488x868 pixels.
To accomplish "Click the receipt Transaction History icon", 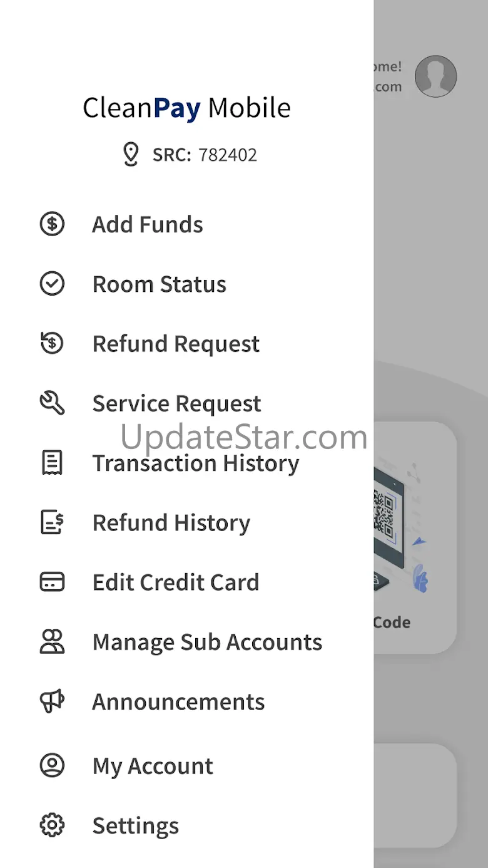I will click(x=52, y=463).
